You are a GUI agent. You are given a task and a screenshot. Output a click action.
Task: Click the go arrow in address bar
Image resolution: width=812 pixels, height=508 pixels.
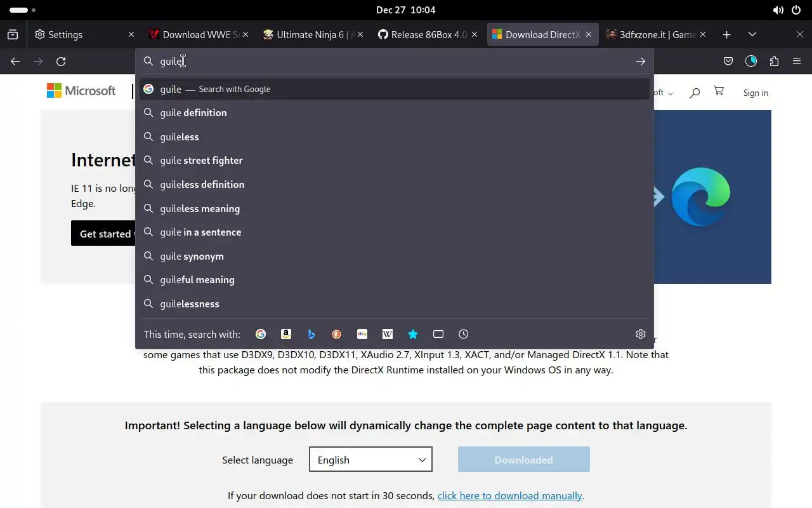click(x=641, y=61)
